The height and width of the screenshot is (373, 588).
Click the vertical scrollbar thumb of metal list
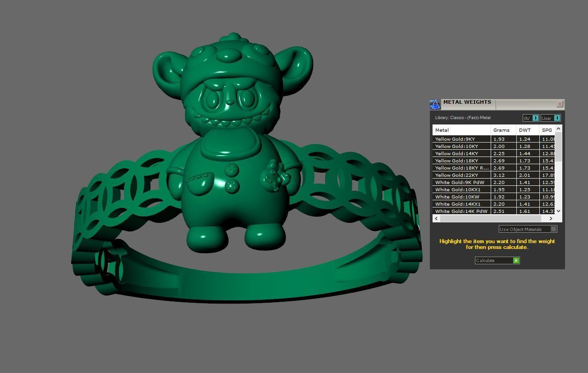tap(559, 147)
